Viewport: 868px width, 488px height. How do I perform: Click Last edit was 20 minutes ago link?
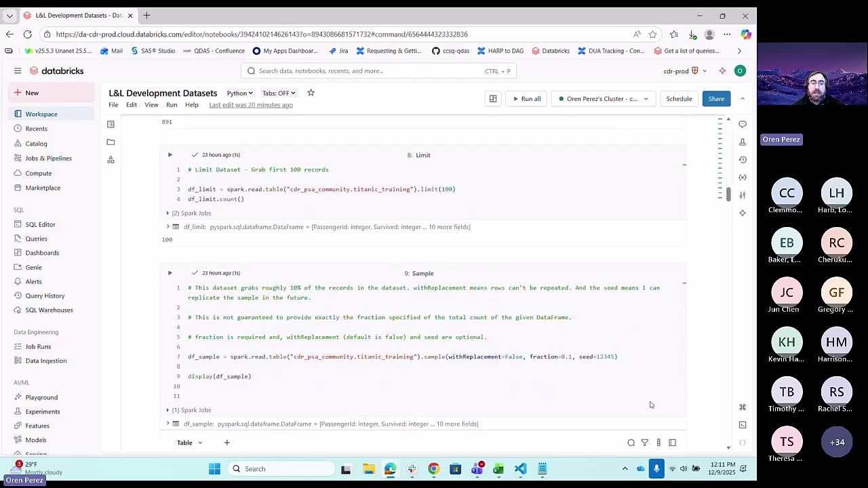point(251,105)
